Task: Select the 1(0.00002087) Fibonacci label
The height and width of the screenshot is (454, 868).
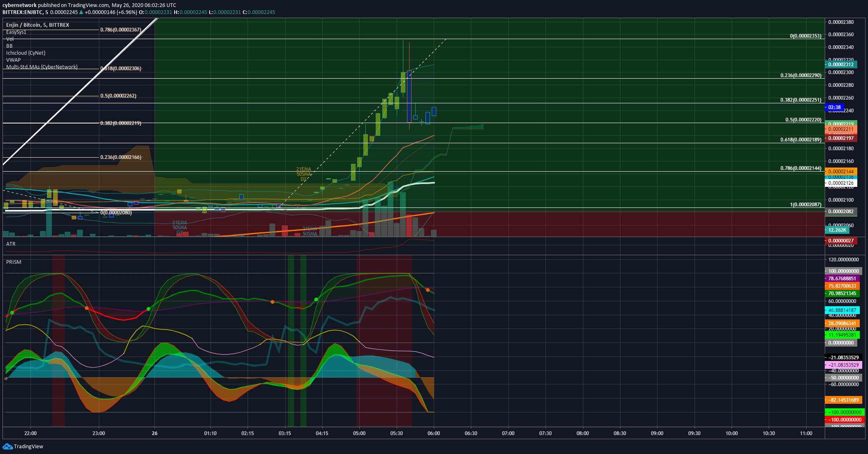Action: [x=805, y=205]
